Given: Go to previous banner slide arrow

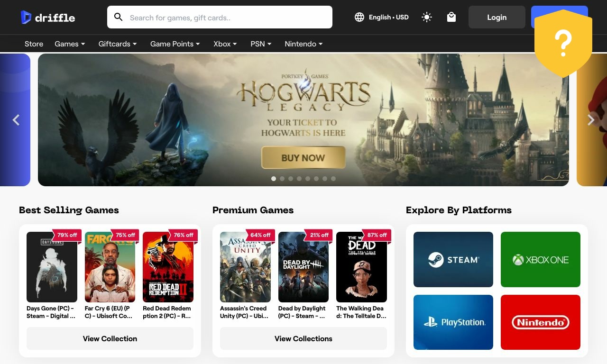Looking at the screenshot, I should click(16, 120).
